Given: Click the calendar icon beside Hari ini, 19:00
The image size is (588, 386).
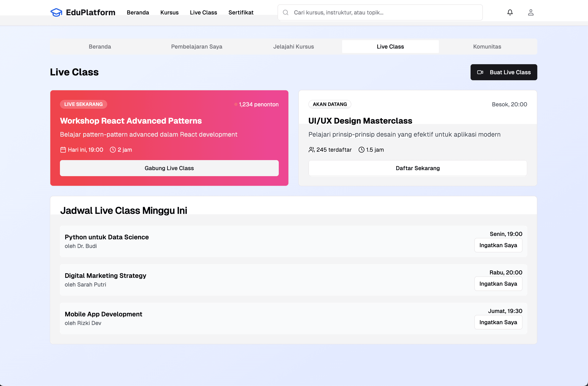Looking at the screenshot, I should (63, 150).
